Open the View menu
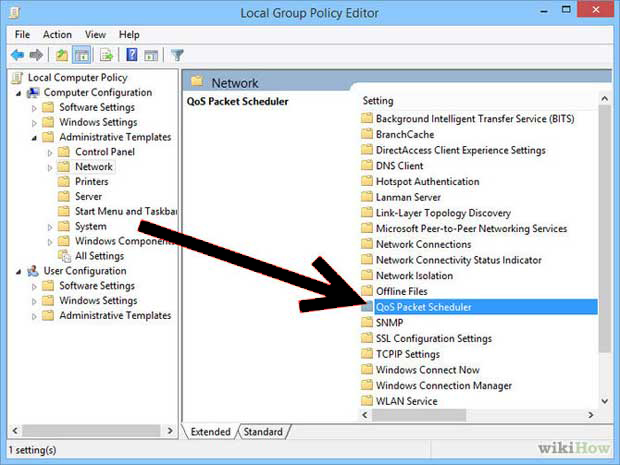Screen dimensions: 620x465 [95, 34]
